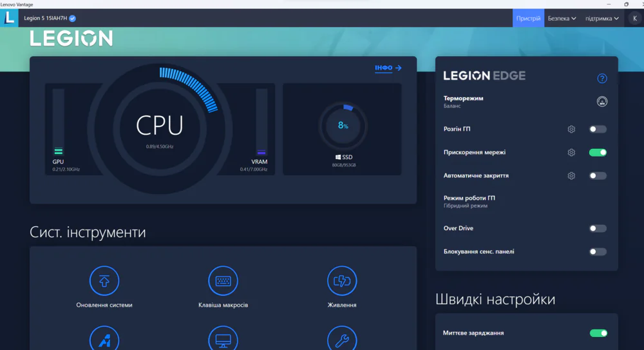The image size is (644, 350).
Task: Open Оновлення системи tool icon
Action: pos(104,281)
